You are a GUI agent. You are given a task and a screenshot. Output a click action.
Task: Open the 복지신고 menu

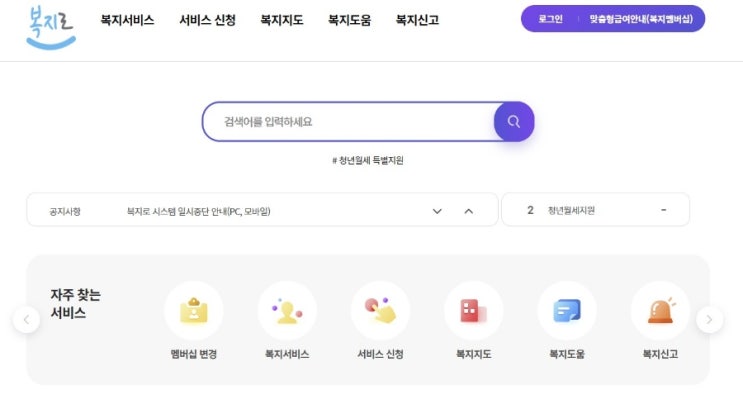pos(417,20)
